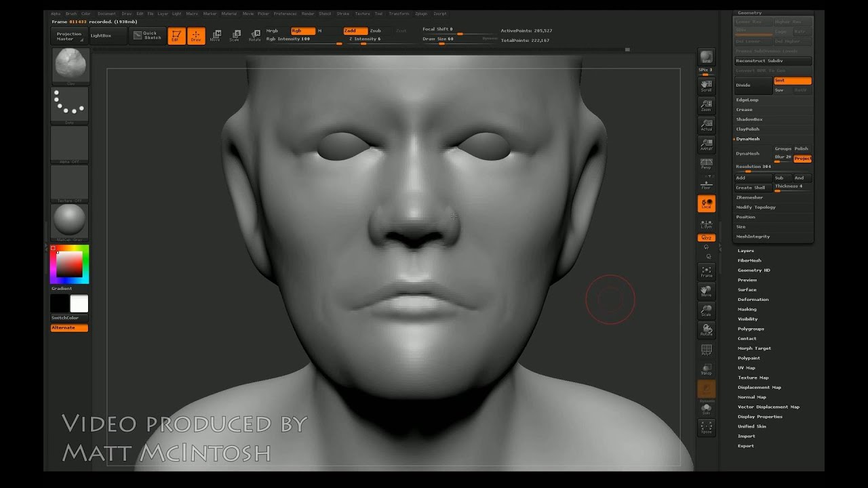
Task: Toggle the Floor grid
Action: click(706, 184)
